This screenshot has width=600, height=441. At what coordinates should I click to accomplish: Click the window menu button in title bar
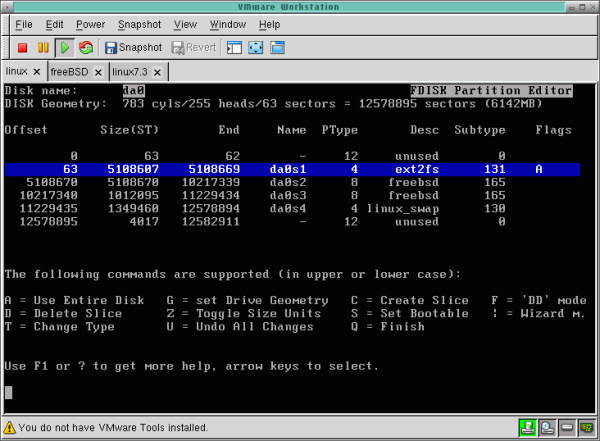(8, 7)
